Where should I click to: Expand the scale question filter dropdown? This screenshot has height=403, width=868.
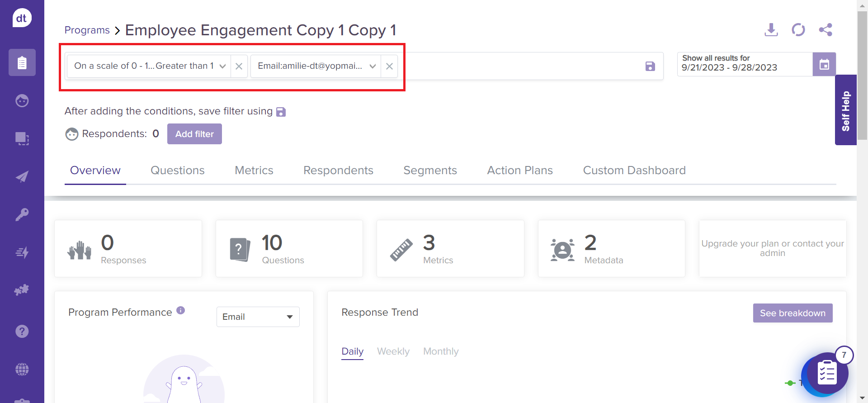[222, 66]
